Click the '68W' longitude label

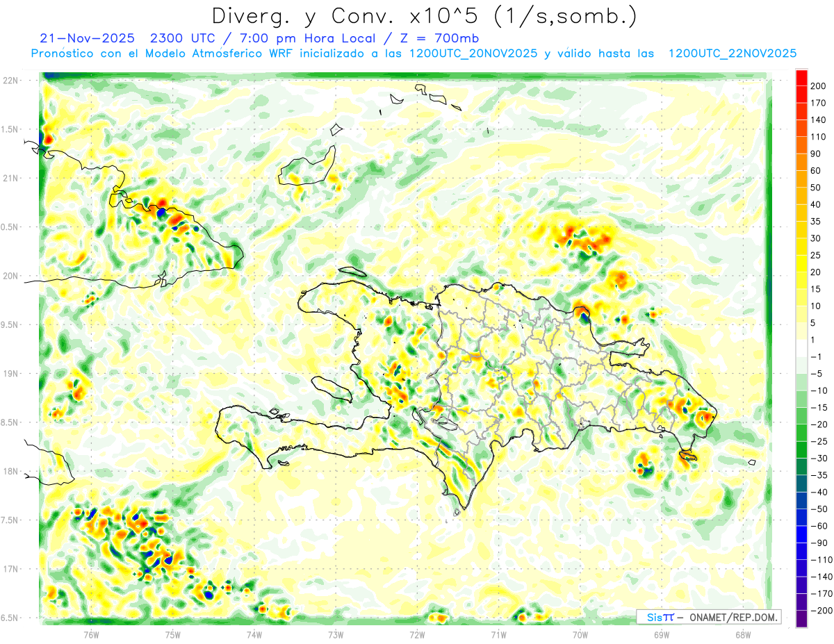(x=743, y=634)
